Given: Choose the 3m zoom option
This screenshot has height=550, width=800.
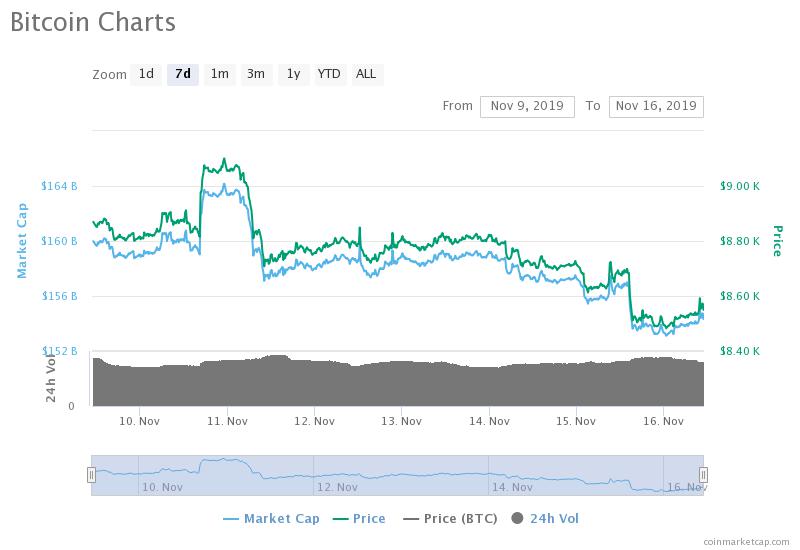Looking at the screenshot, I should tap(256, 74).
